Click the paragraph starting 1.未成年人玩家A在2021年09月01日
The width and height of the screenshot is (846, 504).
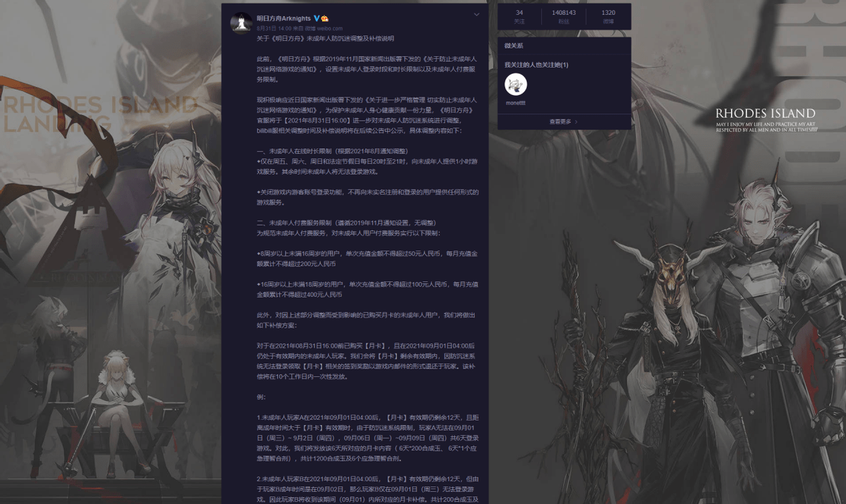point(368,438)
